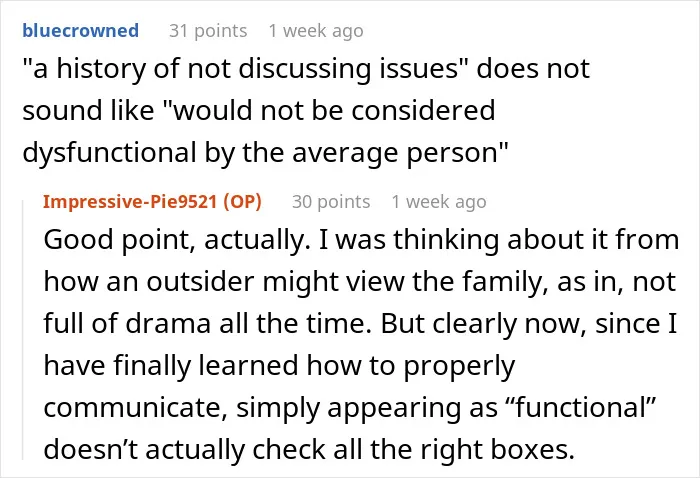Click the line starting "full of drama"
Screen dimensions: 700x478
point(360,324)
